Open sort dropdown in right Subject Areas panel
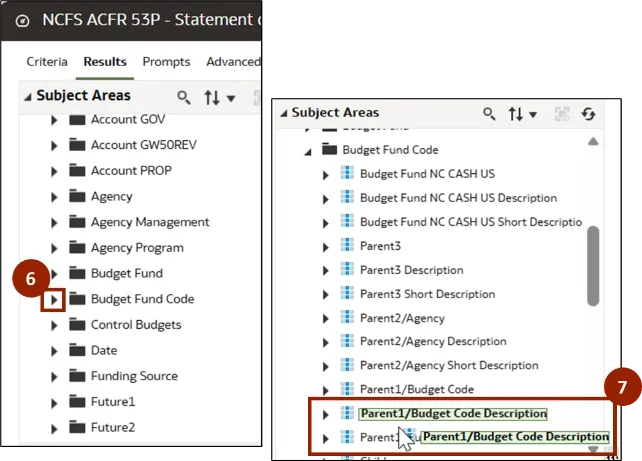 click(523, 114)
